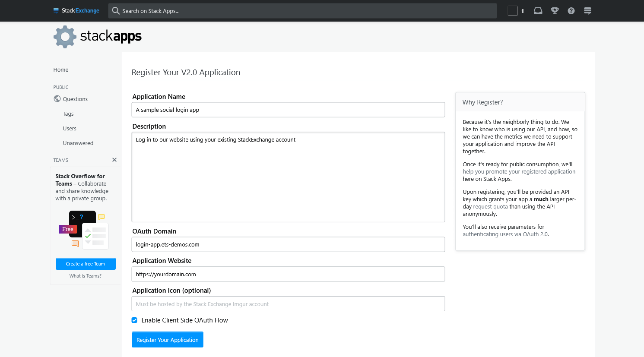Viewport: 644px width, 357px height.
Task: Open the achievements trophy icon
Action: click(x=555, y=11)
